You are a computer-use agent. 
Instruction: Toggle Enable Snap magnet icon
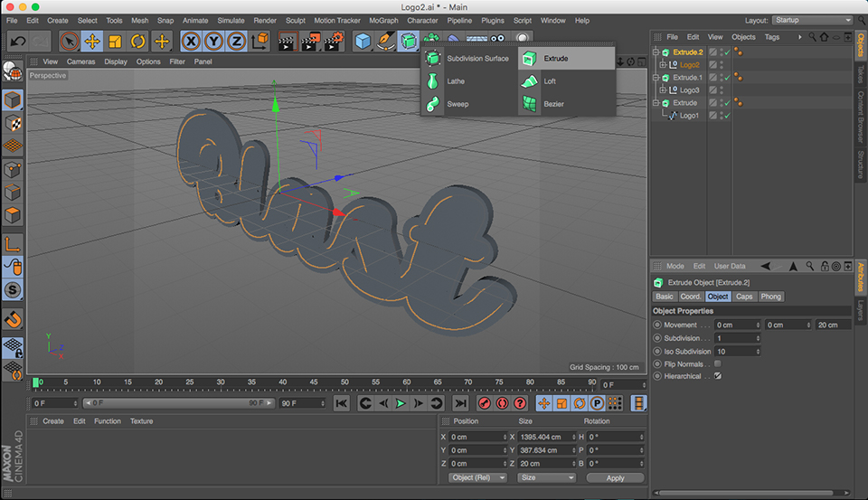click(x=12, y=319)
